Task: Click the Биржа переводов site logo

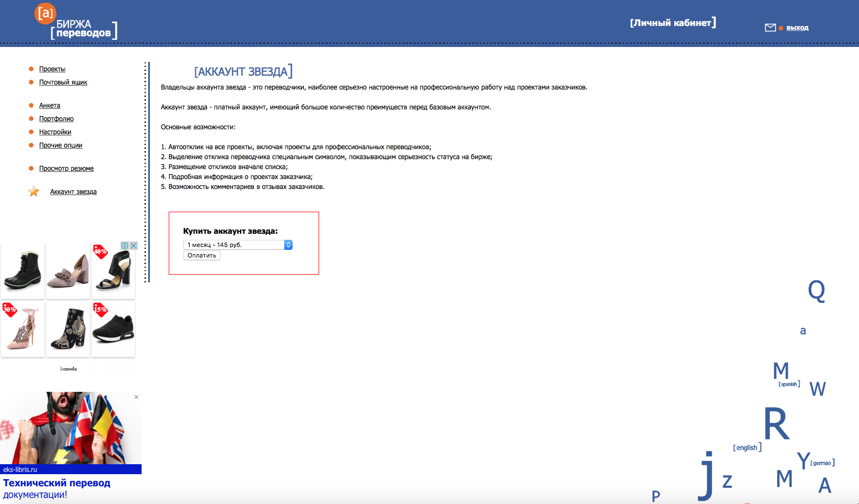Action: 76,22
